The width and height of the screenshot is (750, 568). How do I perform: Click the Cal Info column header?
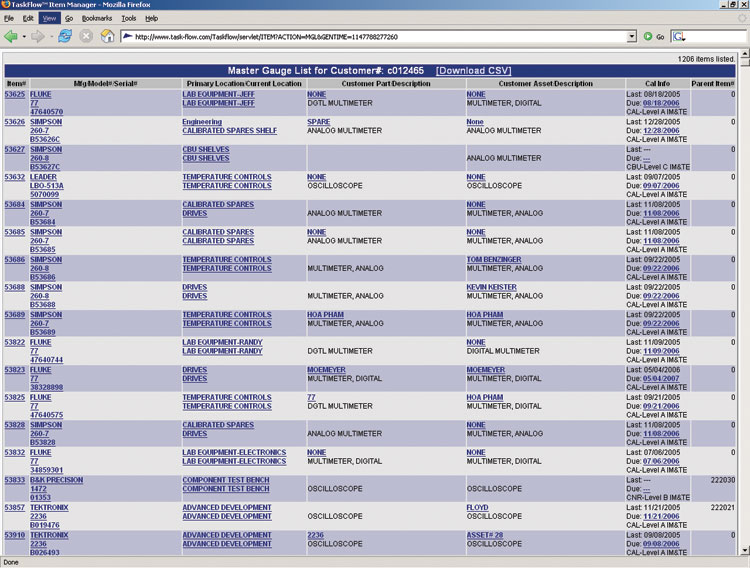point(657,83)
